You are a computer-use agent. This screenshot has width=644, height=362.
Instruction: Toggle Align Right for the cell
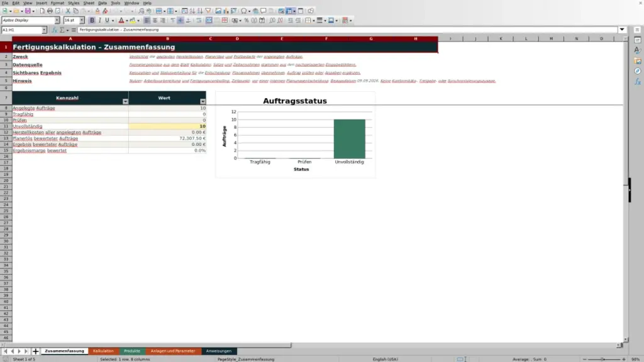(x=163, y=21)
